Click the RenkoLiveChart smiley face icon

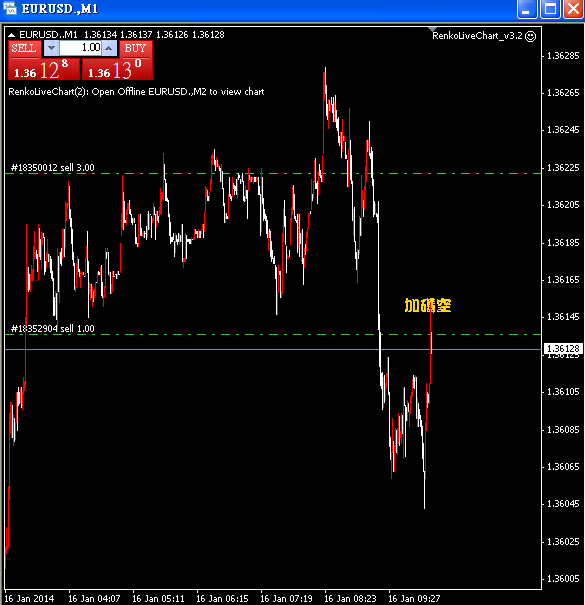pyautogui.click(x=531, y=36)
